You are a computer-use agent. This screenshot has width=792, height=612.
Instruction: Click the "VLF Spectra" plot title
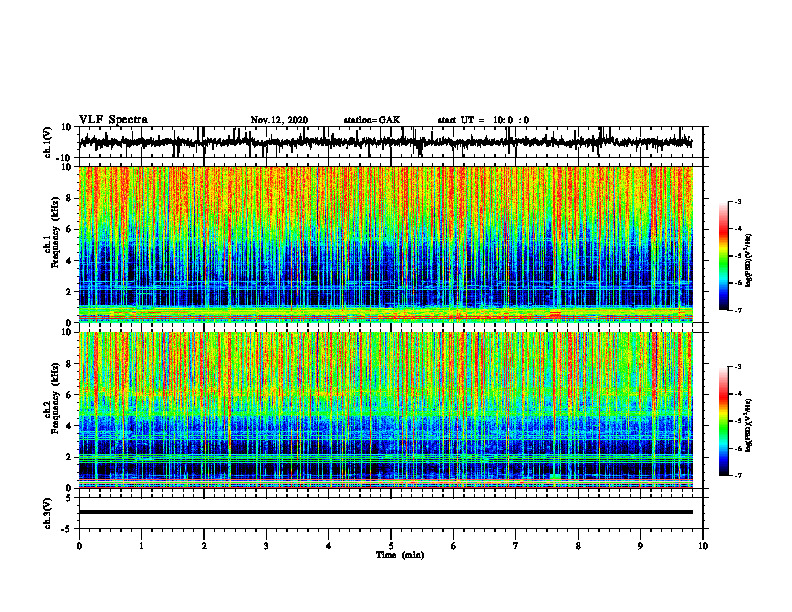(x=114, y=120)
